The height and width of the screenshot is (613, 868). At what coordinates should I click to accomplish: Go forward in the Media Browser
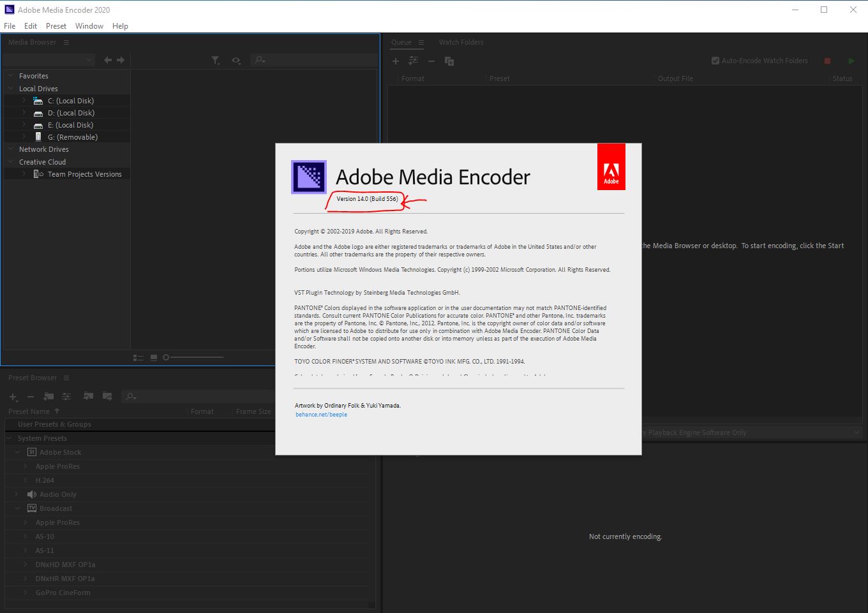coord(121,60)
